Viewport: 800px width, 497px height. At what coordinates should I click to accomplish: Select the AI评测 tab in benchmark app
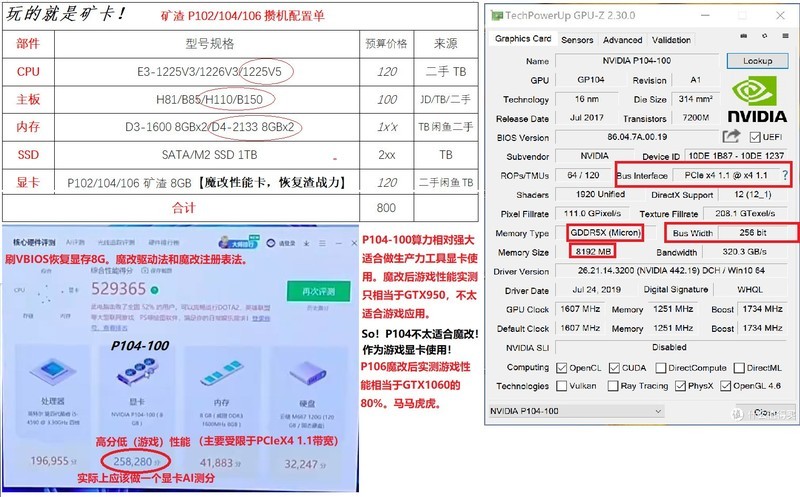pyautogui.click(x=75, y=242)
